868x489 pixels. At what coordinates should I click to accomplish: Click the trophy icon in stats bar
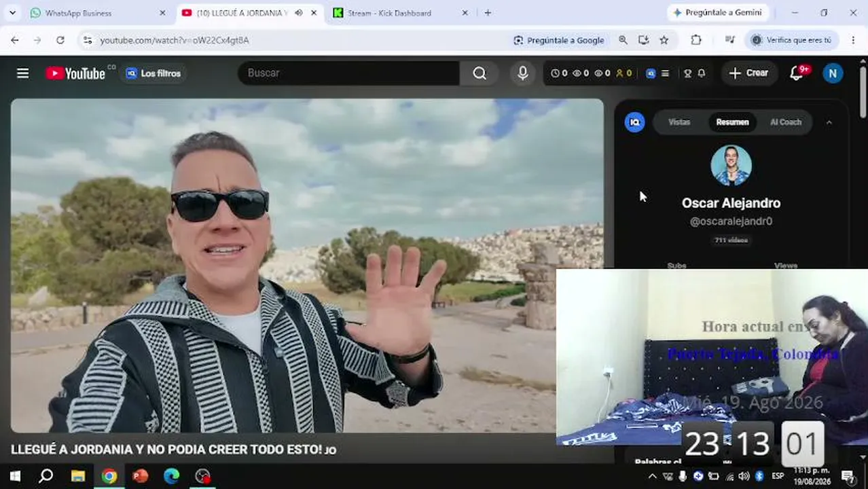click(687, 73)
